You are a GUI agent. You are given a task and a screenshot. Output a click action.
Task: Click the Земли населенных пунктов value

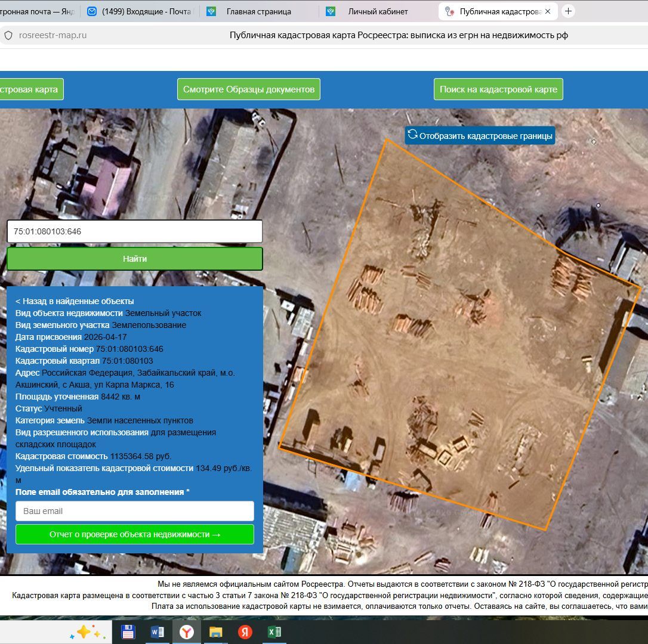[x=140, y=420]
